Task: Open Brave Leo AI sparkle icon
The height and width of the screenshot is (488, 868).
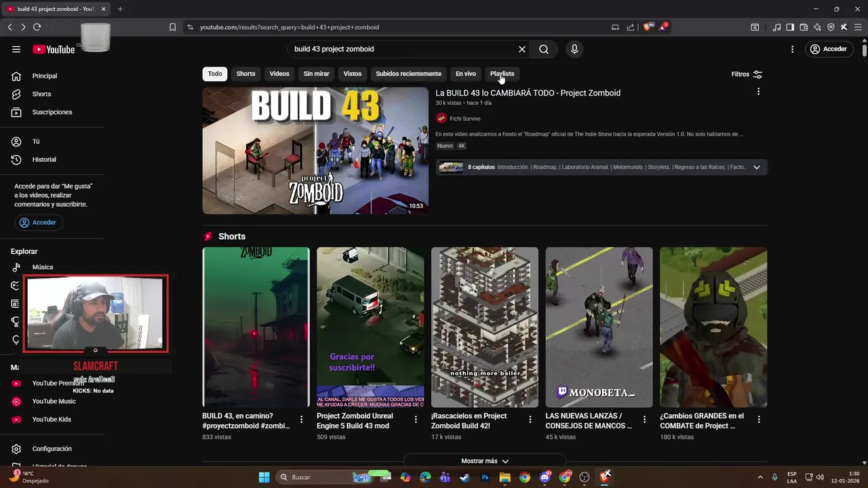Action: pos(817,27)
